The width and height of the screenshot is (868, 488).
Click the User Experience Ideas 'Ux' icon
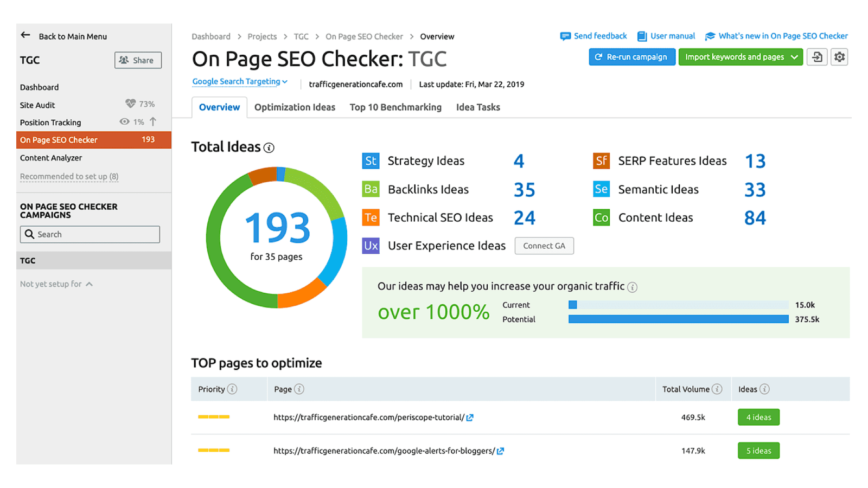pos(370,245)
